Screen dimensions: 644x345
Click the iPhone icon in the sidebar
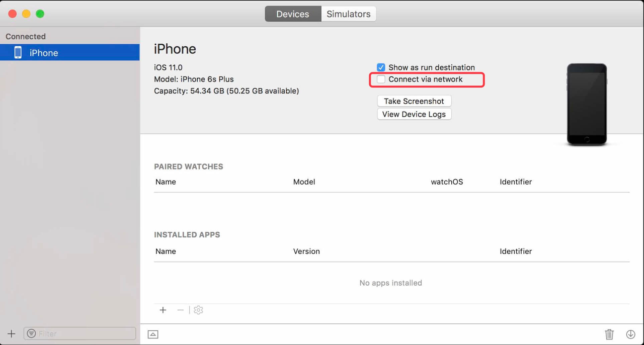(x=18, y=52)
